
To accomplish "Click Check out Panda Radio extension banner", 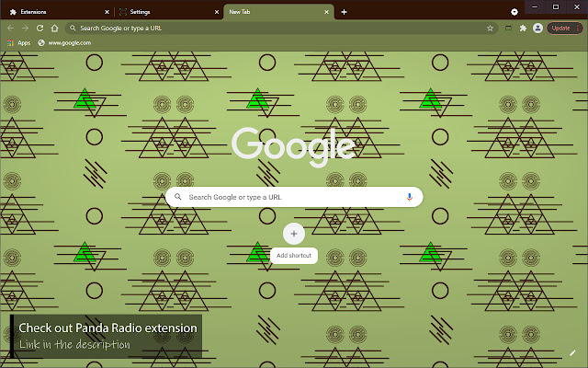I will 107,336.
